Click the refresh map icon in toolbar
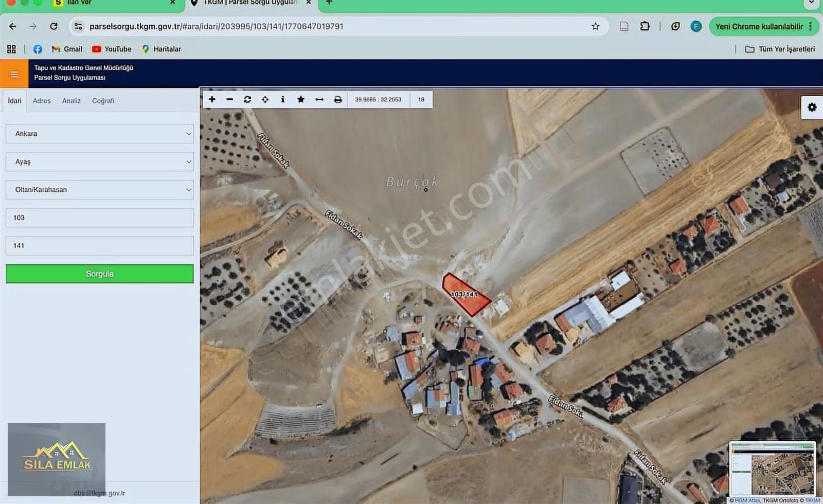The height and width of the screenshot is (504, 823). 247,99
